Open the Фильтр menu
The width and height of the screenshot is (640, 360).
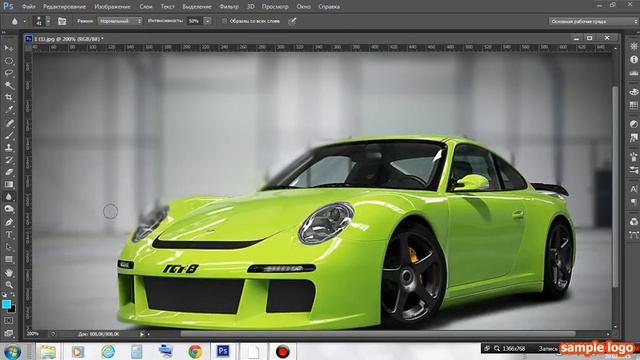pyautogui.click(x=229, y=7)
